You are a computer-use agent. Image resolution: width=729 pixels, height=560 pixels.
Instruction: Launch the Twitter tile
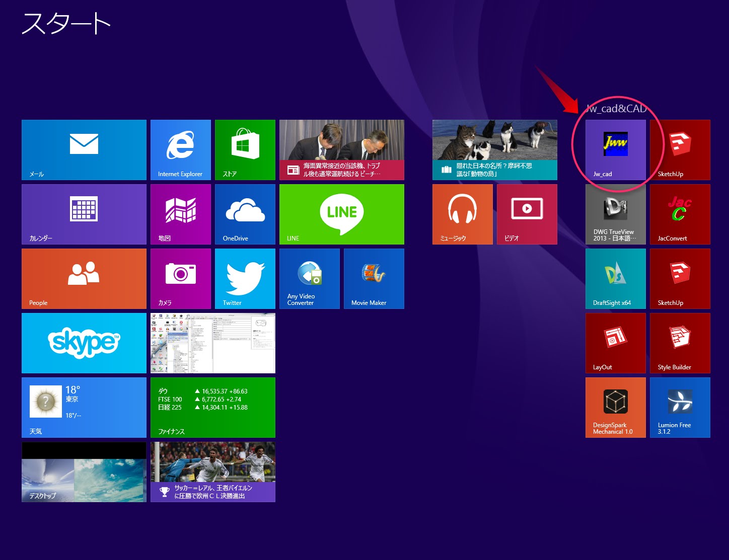pos(245,279)
